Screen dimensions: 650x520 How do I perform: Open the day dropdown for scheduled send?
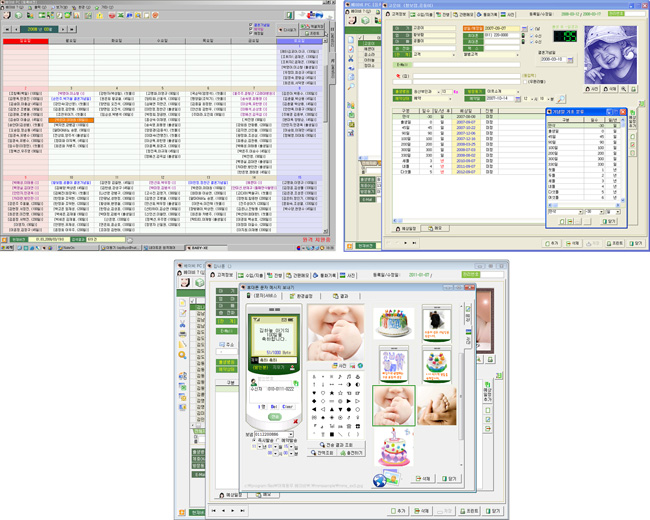point(292,447)
